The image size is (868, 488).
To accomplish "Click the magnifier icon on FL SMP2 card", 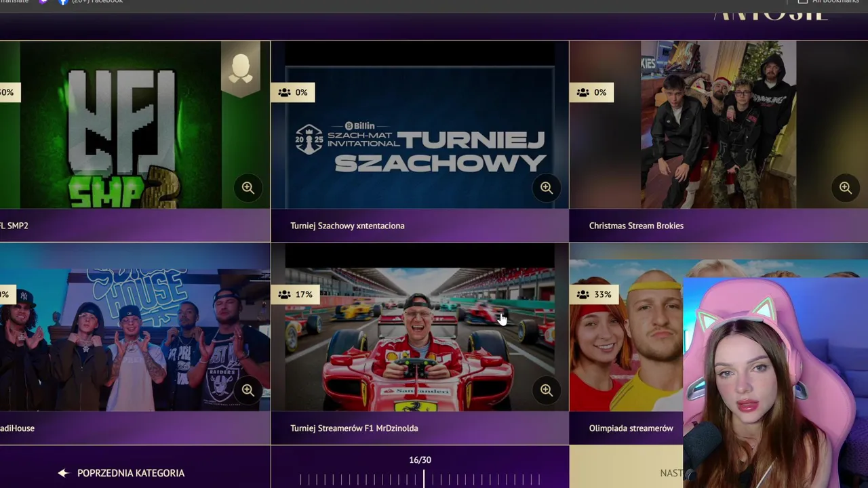I will (x=248, y=188).
